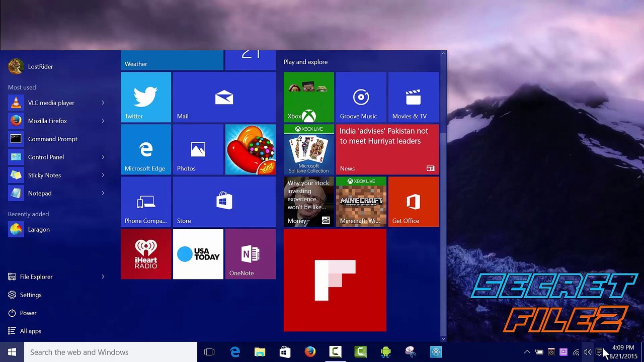This screenshot has width=644, height=362.
Task: Open the Weather tile
Action: pos(172,60)
